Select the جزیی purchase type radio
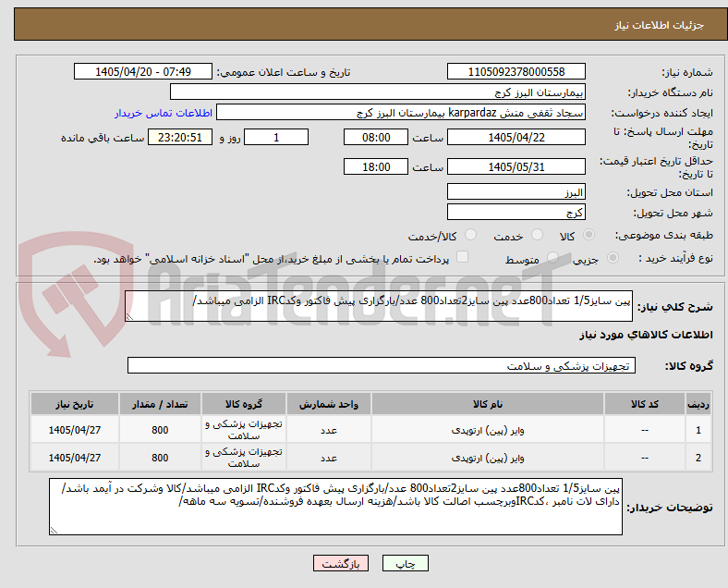This screenshot has height=588, width=728. pyautogui.click(x=613, y=258)
